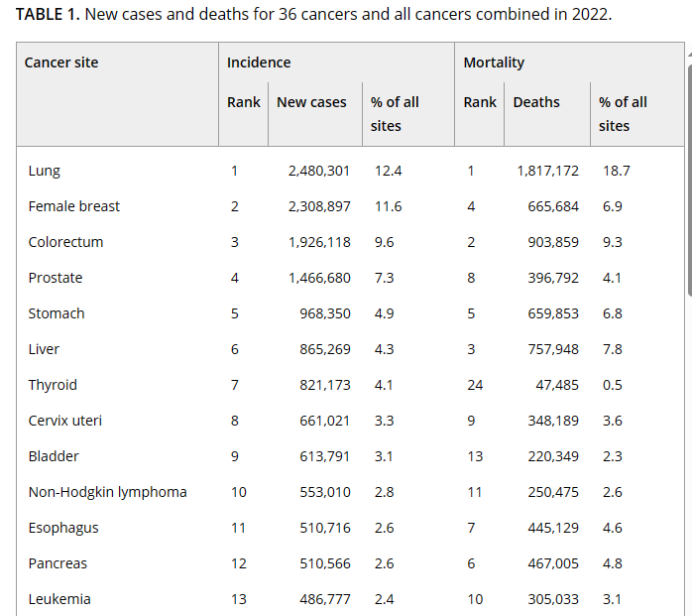
Task: Click Cervix uteri deaths 348,189
Action: (x=553, y=421)
